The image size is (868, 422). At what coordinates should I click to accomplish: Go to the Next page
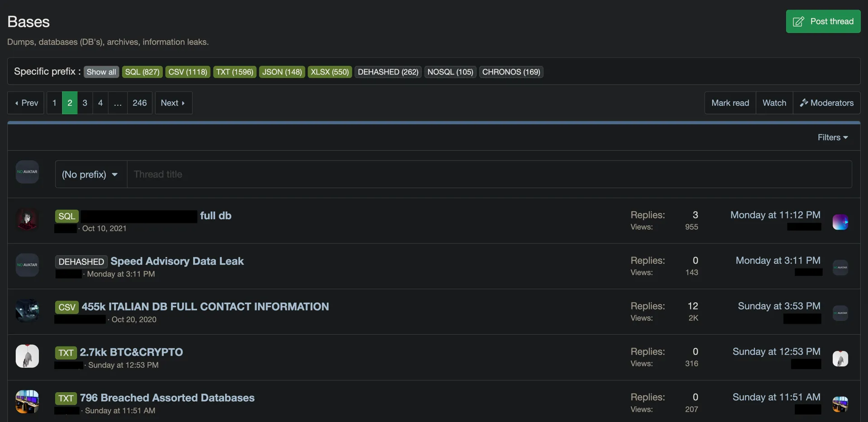pyautogui.click(x=173, y=103)
